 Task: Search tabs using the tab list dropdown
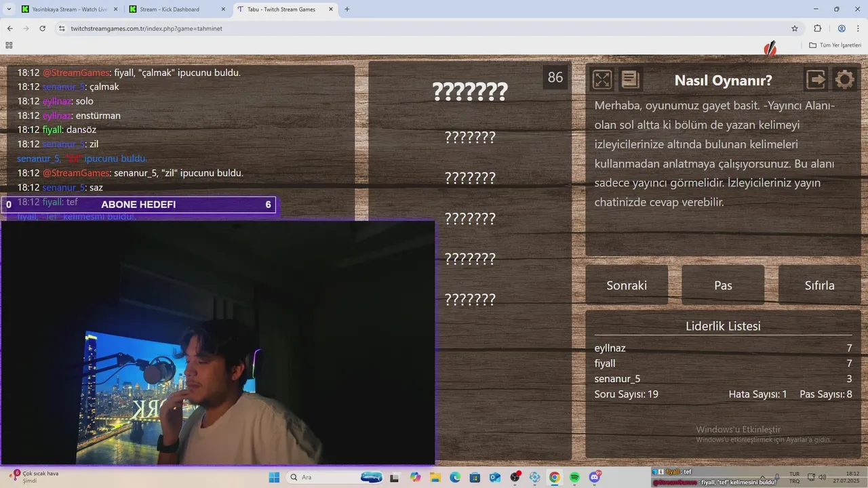tap(9, 9)
